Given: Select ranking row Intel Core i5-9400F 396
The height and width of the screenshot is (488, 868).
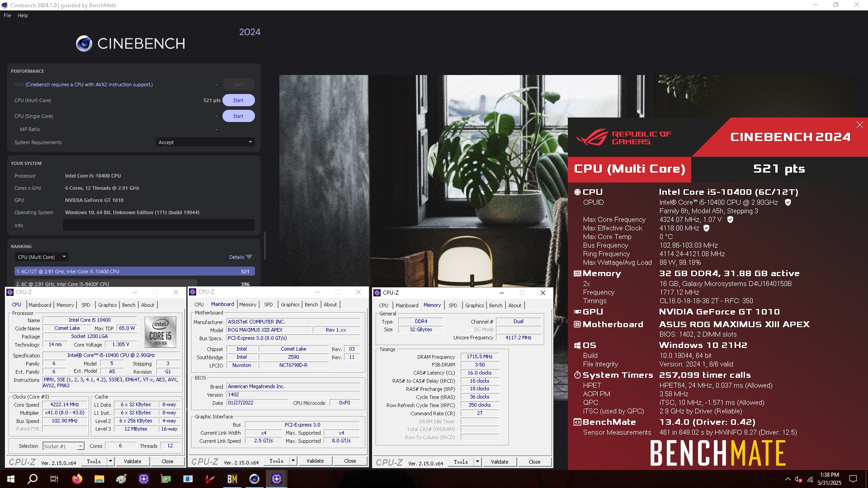Looking at the screenshot, I should pos(135,284).
